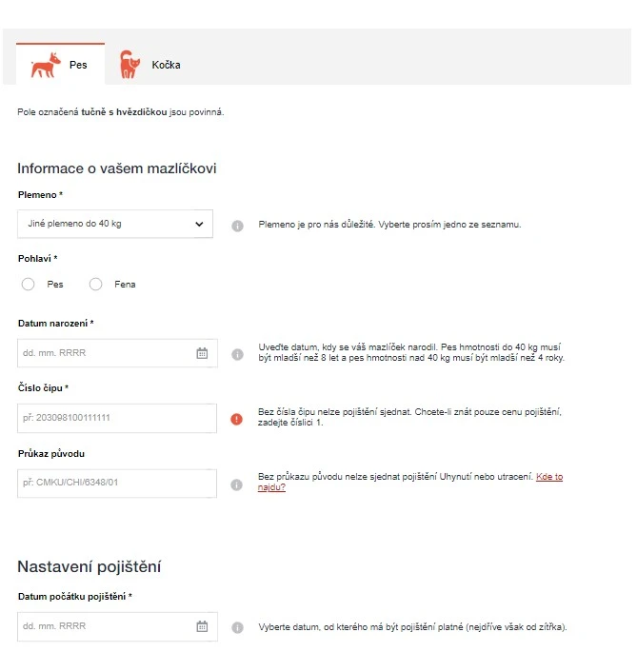The width and height of the screenshot is (637, 672).
Task: Focus the Číslo čipu input field
Action: 117,418
